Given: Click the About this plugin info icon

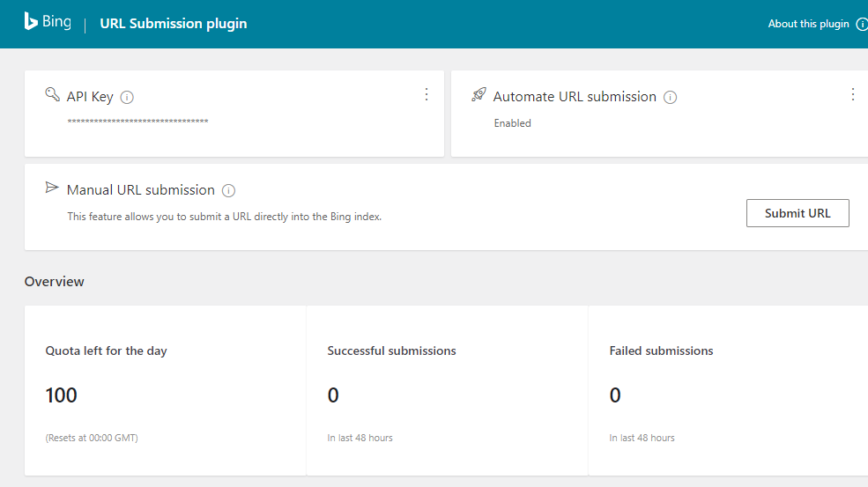Looking at the screenshot, I should (x=862, y=24).
